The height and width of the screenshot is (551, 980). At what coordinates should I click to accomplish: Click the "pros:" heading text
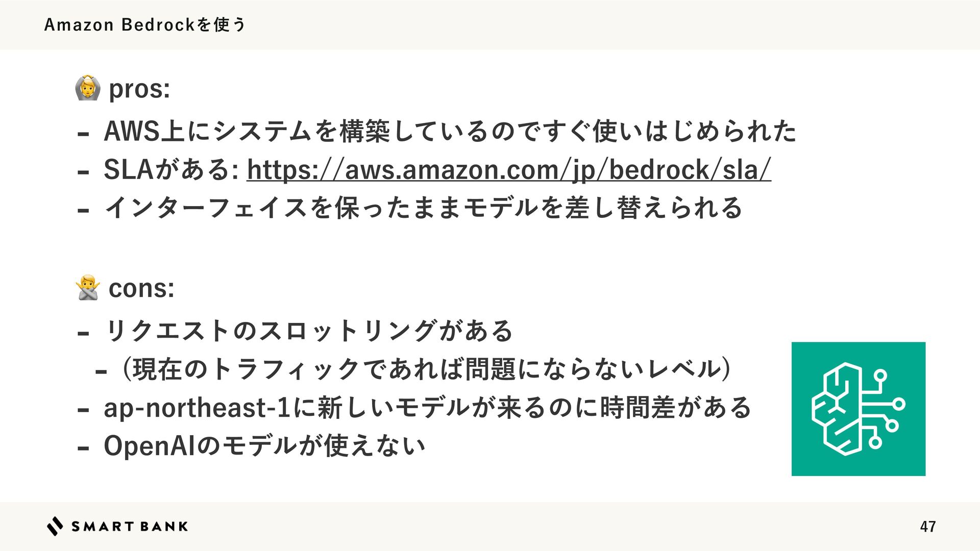point(139,89)
